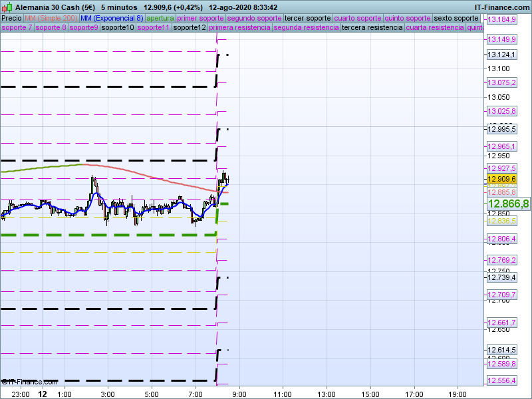Open the IT-Finance.com link at top right
Image resolution: width=532 pixels, height=399 pixels.
pyautogui.click(x=501, y=7)
